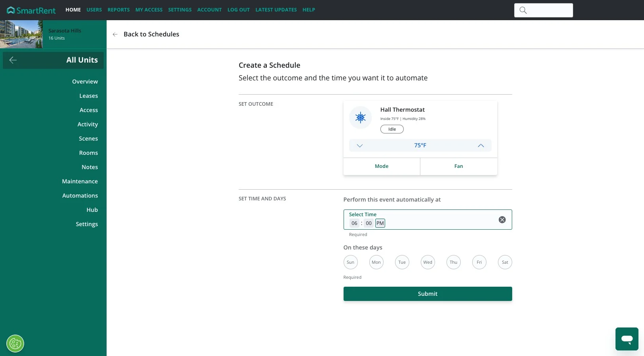
Task: Open Settings in the sidebar
Action: point(87,224)
